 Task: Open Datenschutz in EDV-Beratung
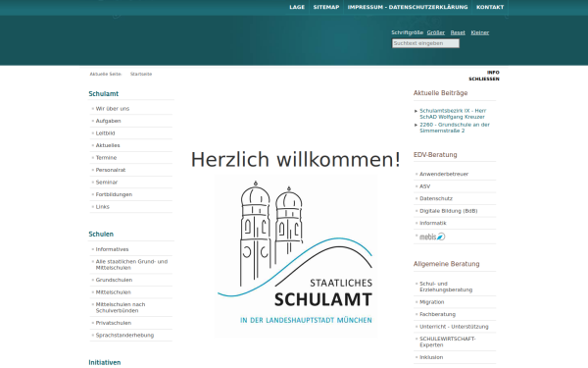(x=436, y=198)
